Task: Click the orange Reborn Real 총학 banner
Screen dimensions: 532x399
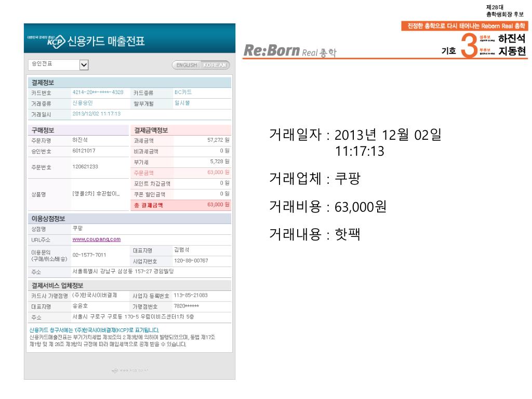Action: 464,26
